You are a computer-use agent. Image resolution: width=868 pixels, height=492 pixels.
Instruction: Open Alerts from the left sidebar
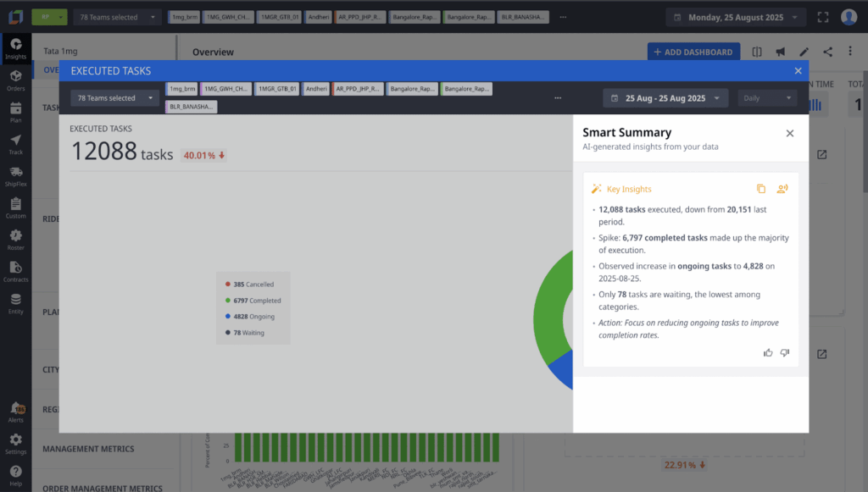coord(15,412)
